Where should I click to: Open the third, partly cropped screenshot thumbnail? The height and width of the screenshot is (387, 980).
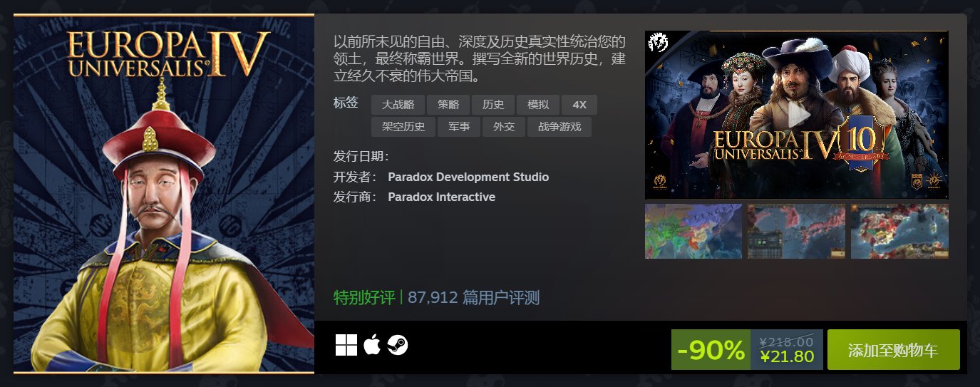899,231
